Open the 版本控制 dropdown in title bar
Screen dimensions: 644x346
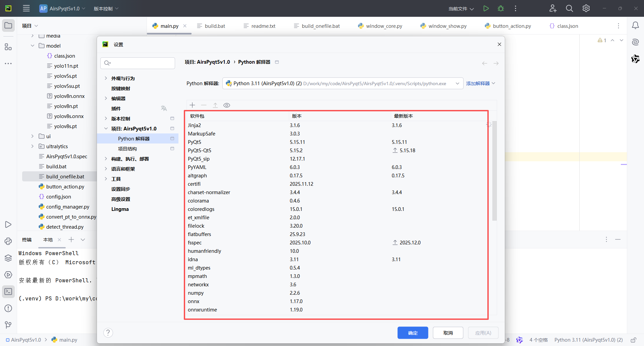(106, 9)
